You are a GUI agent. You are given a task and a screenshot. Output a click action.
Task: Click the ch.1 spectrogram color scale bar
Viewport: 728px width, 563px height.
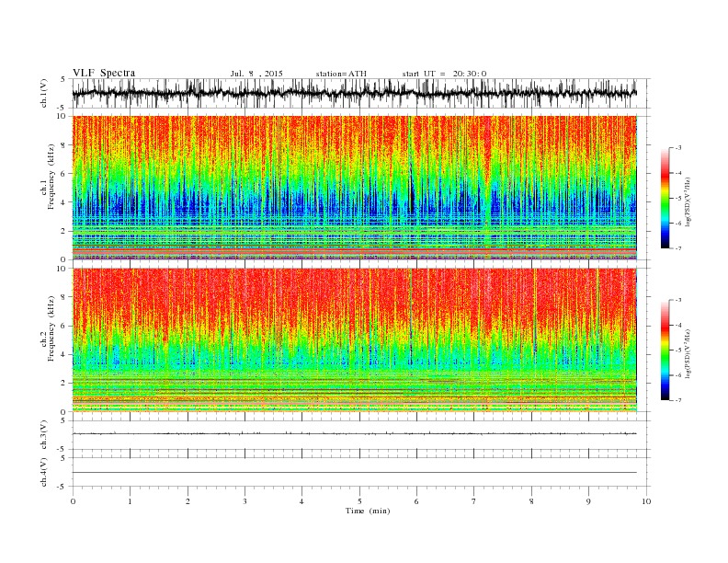pos(665,198)
